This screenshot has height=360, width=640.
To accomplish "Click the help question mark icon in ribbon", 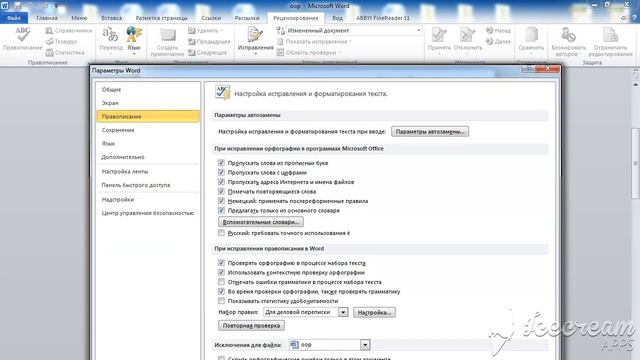I will [634, 18].
